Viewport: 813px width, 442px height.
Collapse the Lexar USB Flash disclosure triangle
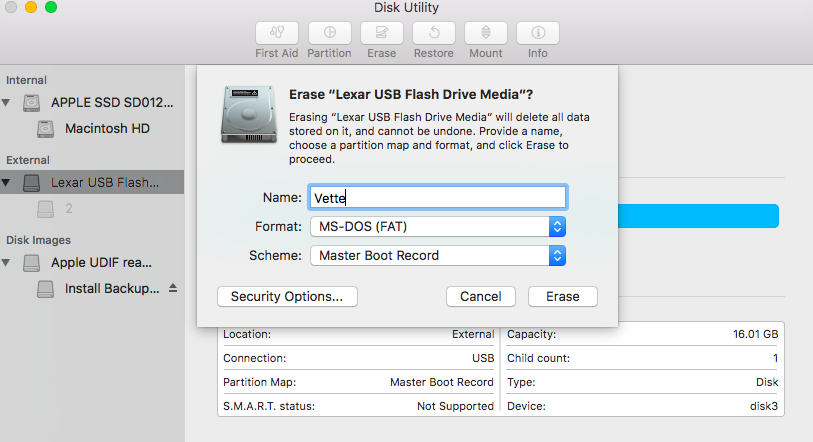pyautogui.click(x=6, y=183)
